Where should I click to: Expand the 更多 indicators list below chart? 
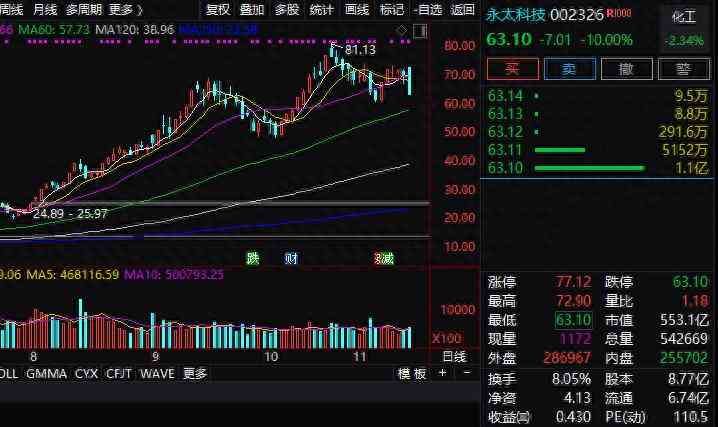coord(195,374)
